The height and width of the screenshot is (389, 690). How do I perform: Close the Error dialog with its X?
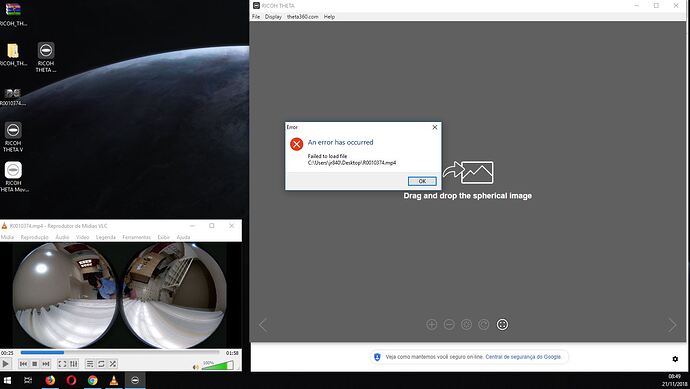point(435,127)
